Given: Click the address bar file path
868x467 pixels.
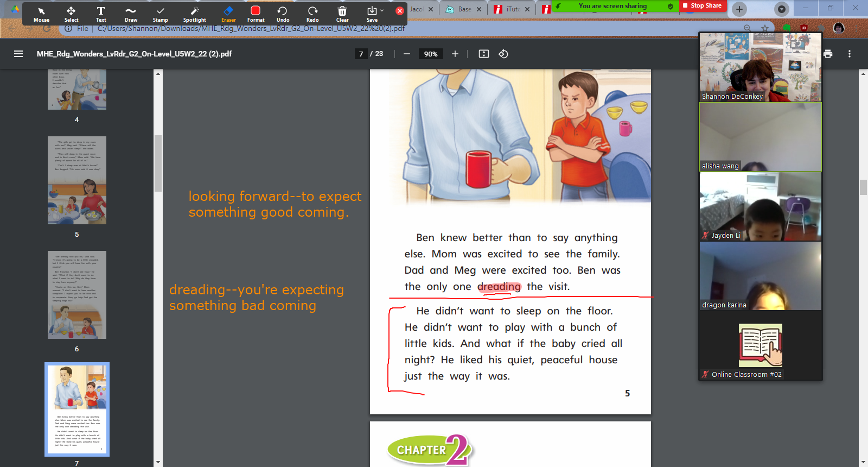Looking at the screenshot, I should point(251,28).
